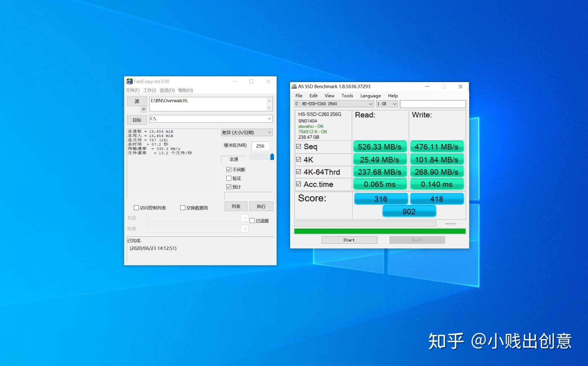Minimize the AS SSD Benchmark window
The image size is (588, 366).
coord(427,86)
